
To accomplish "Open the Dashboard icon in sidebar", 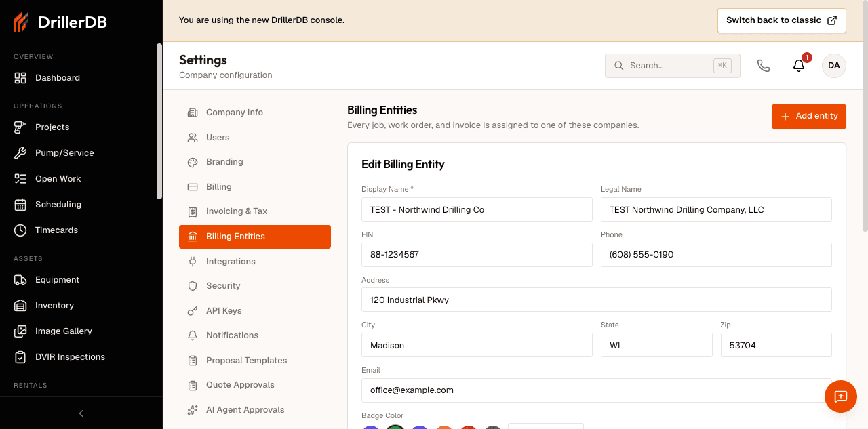I will tap(20, 78).
